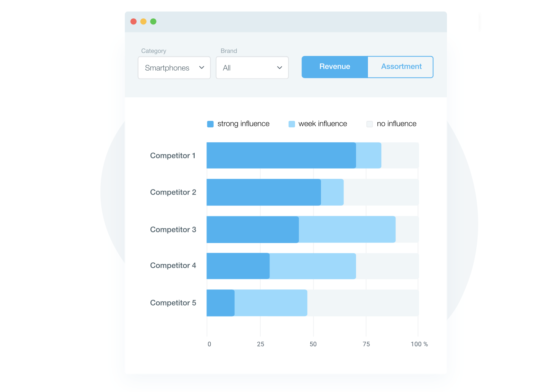Select Competitor 3 weak influence bar segment

[x=347, y=230]
